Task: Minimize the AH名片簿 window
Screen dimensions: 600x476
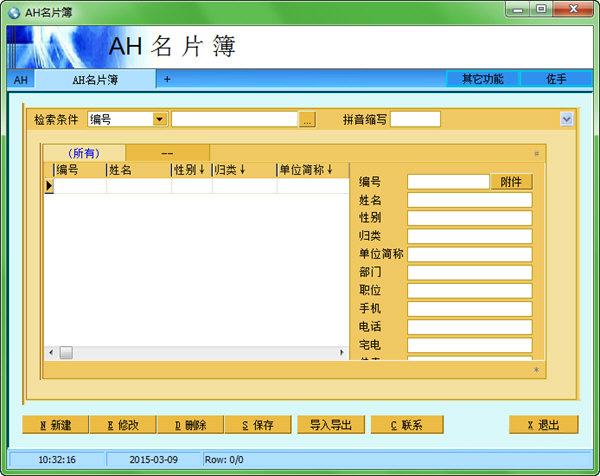Action: tap(518, 10)
